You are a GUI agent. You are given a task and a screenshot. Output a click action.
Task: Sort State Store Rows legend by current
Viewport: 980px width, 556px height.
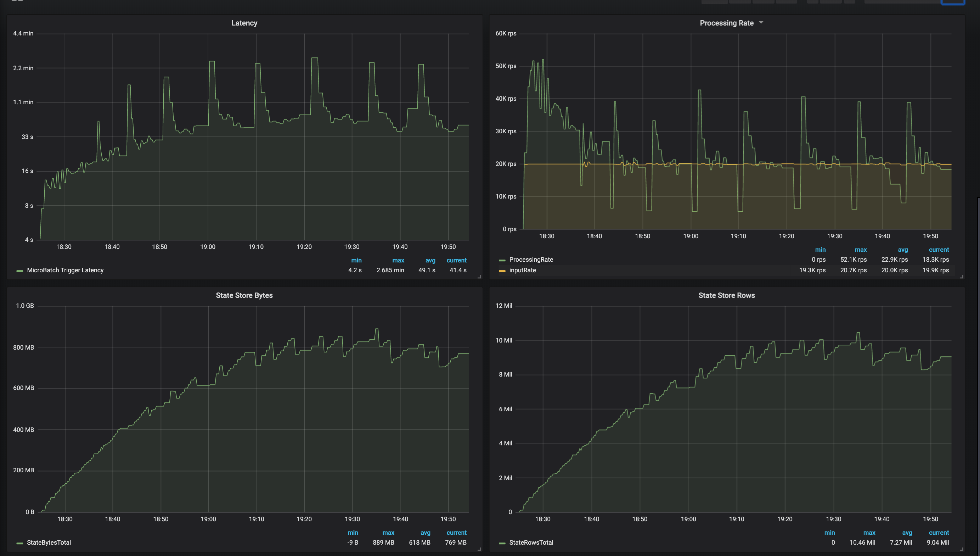point(939,532)
